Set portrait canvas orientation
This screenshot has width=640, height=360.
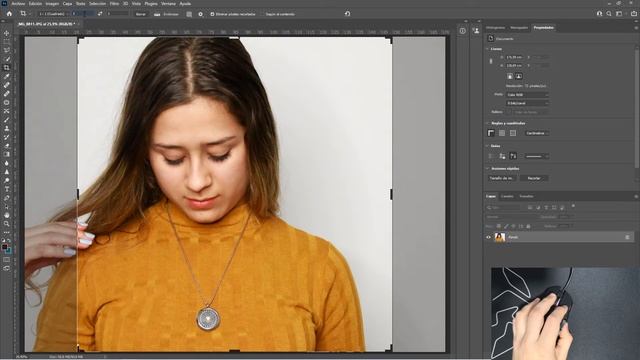click(x=510, y=76)
